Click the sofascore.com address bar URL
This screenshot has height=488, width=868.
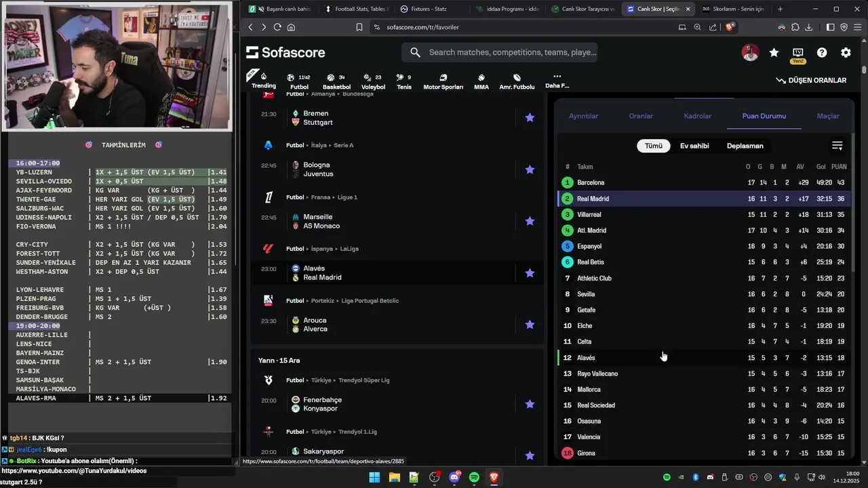[x=422, y=27]
